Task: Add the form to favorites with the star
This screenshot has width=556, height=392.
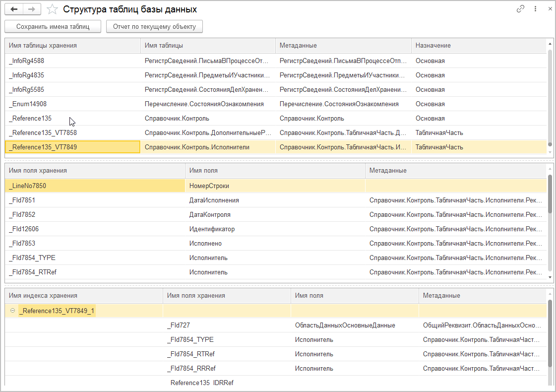Action: click(x=52, y=9)
